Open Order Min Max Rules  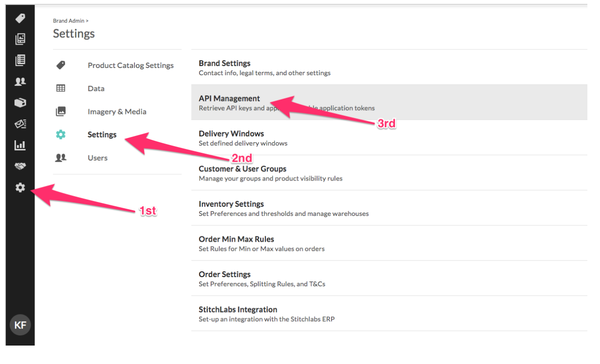pyautogui.click(x=389, y=243)
